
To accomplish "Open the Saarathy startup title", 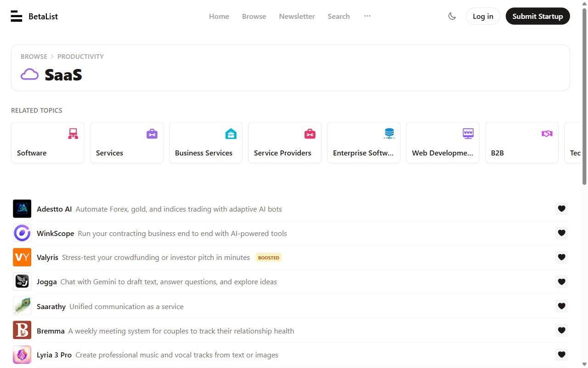I will click(x=51, y=306).
